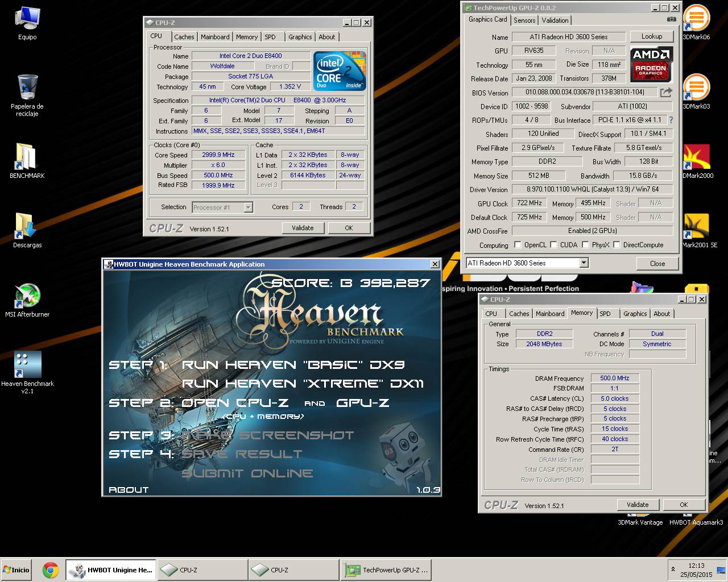This screenshot has height=582, width=728.
Task: Open the Processor #1 selection dropdown
Action: [248, 207]
